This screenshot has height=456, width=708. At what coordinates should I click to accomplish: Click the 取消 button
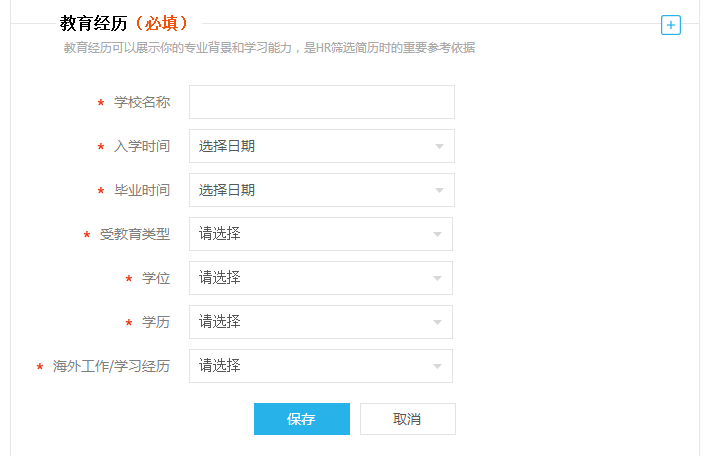(408, 419)
